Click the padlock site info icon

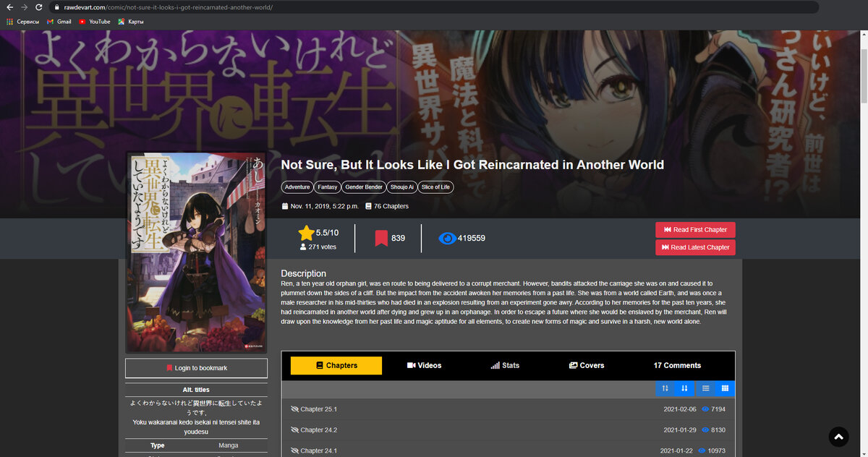click(x=56, y=7)
